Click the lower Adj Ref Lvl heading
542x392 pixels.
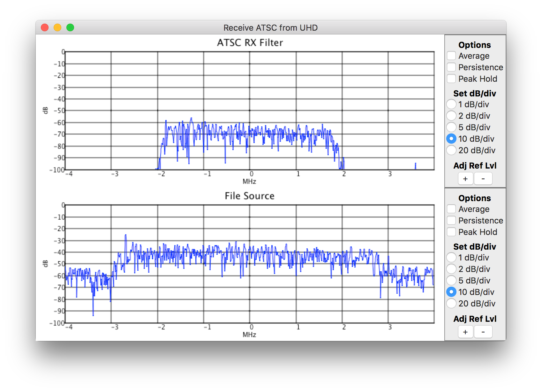[x=475, y=319]
